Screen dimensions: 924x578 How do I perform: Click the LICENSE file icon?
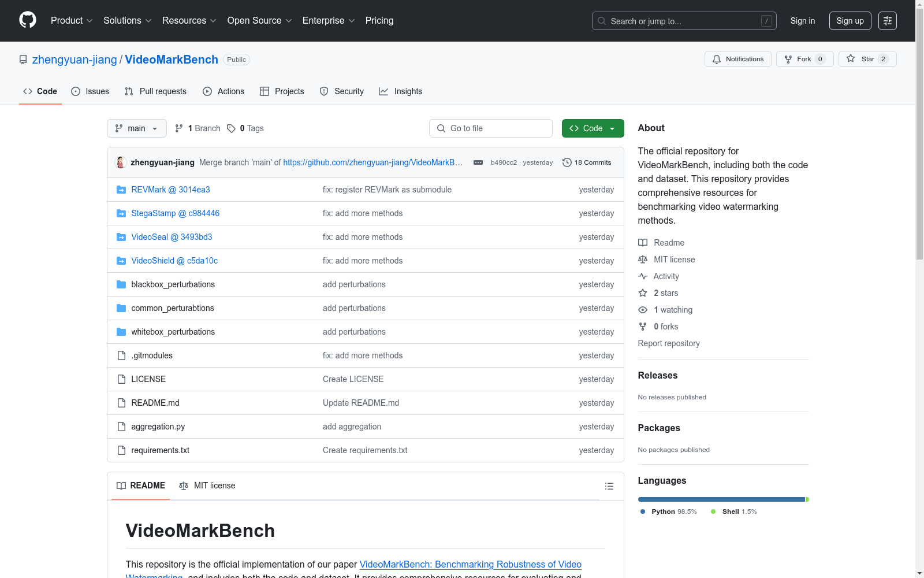(121, 379)
